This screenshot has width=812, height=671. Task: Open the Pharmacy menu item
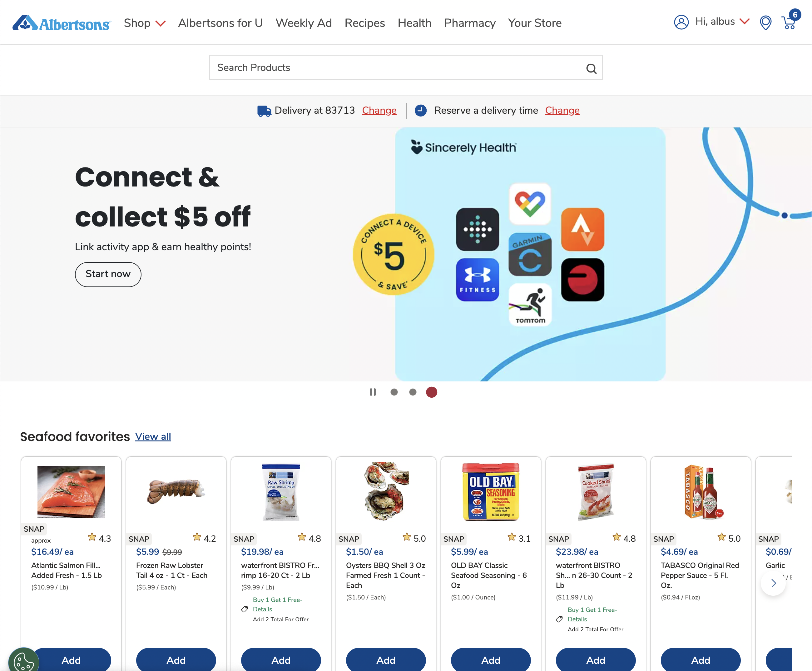click(x=470, y=23)
